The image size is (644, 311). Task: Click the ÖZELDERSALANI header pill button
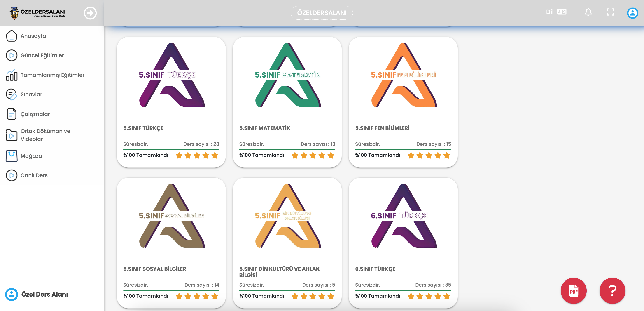point(322,13)
